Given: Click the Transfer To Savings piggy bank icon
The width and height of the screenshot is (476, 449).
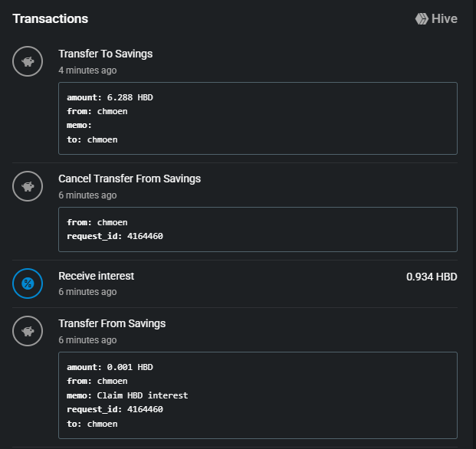Looking at the screenshot, I should tap(28, 61).
